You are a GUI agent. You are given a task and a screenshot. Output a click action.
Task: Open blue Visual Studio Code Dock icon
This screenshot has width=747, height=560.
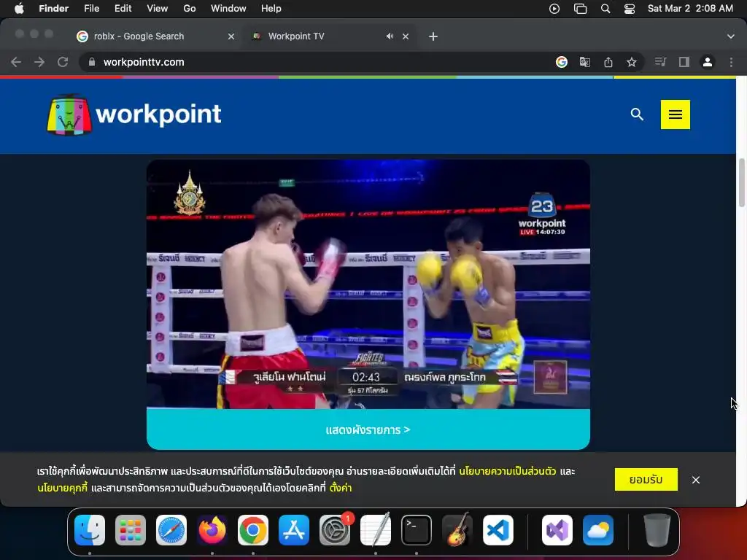(498, 530)
